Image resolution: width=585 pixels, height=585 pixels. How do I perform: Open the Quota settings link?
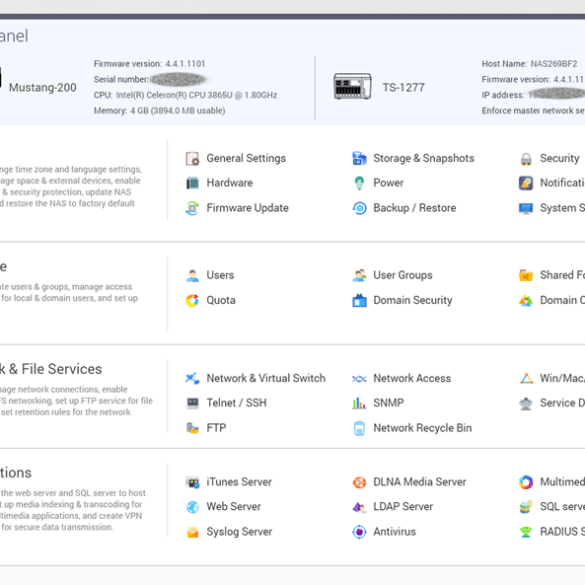pyautogui.click(x=221, y=300)
